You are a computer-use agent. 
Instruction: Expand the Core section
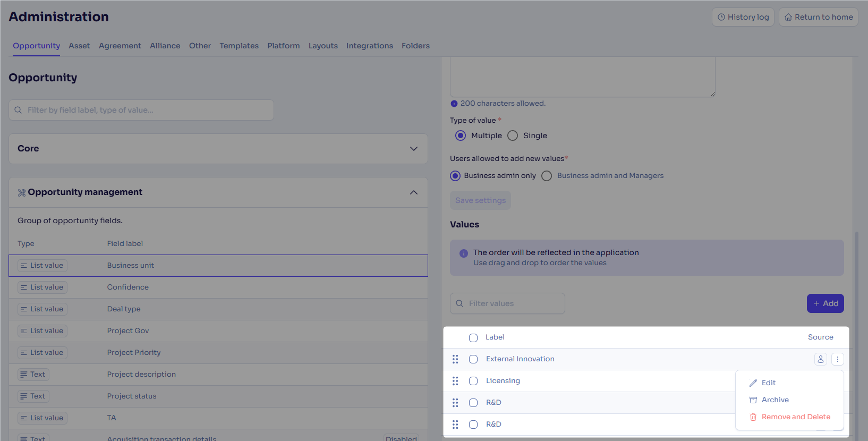click(x=413, y=149)
